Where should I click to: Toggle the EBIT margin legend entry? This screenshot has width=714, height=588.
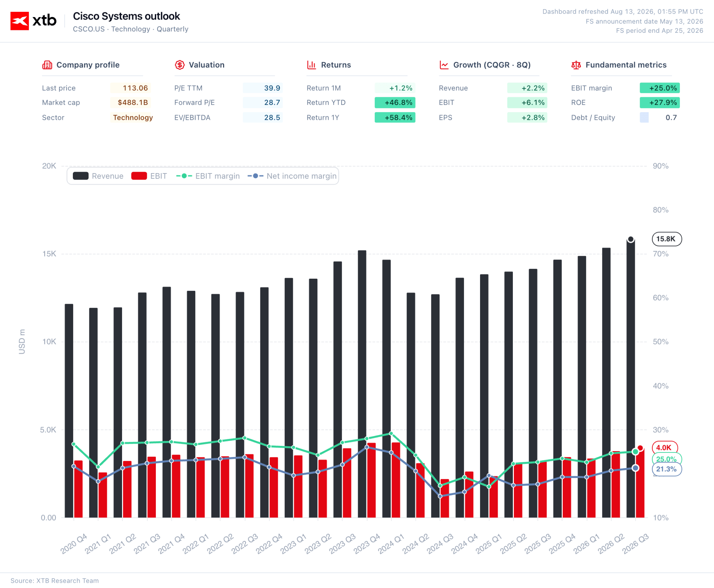click(208, 176)
